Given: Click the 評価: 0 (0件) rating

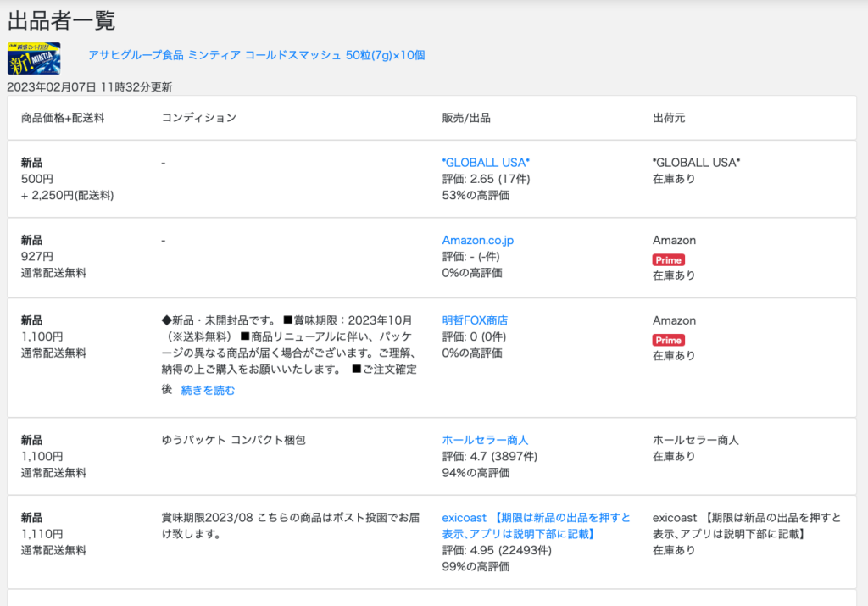Looking at the screenshot, I should coord(474,337).
